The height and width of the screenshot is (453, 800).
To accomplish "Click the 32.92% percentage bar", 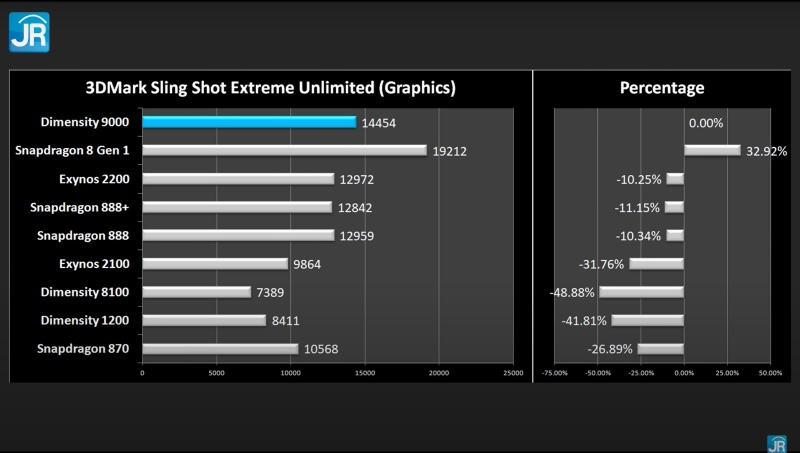I will pyautogui.click(x=712, y=151).
